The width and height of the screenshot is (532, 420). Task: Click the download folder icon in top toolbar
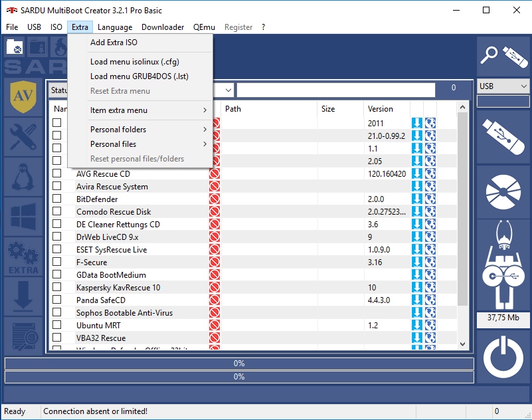click(37, 47)
